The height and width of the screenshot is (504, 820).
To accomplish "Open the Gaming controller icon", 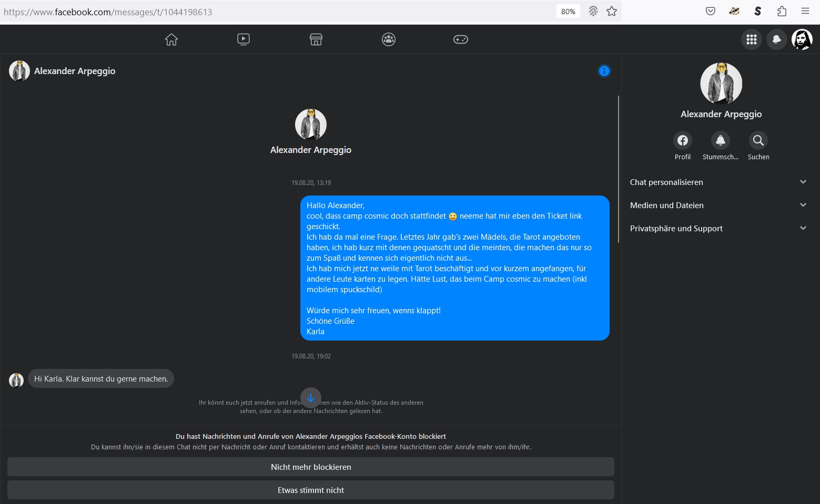I will pyautogui.click(x=461, y=39).
